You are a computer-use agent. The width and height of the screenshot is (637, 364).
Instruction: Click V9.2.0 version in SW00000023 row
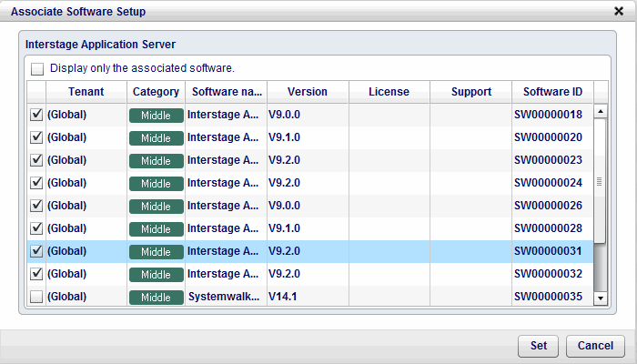coord(284,160)
